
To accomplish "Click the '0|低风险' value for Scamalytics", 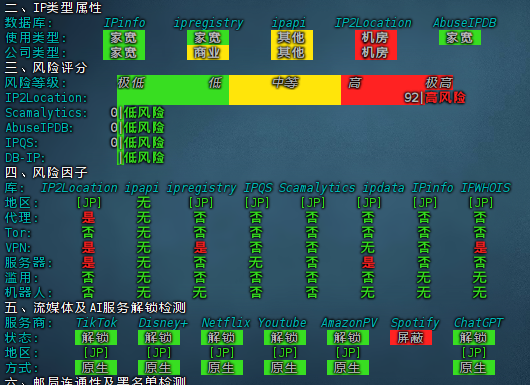I will 137,113.
